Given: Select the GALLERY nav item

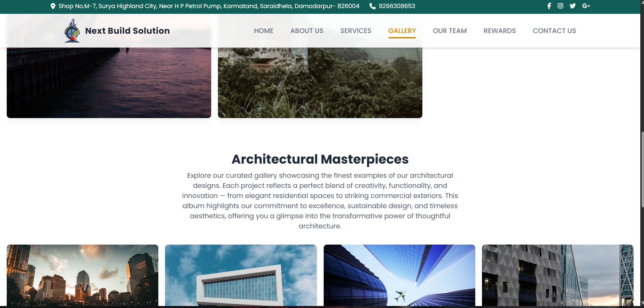Looking at the screenshot, I should coord(402,31).
